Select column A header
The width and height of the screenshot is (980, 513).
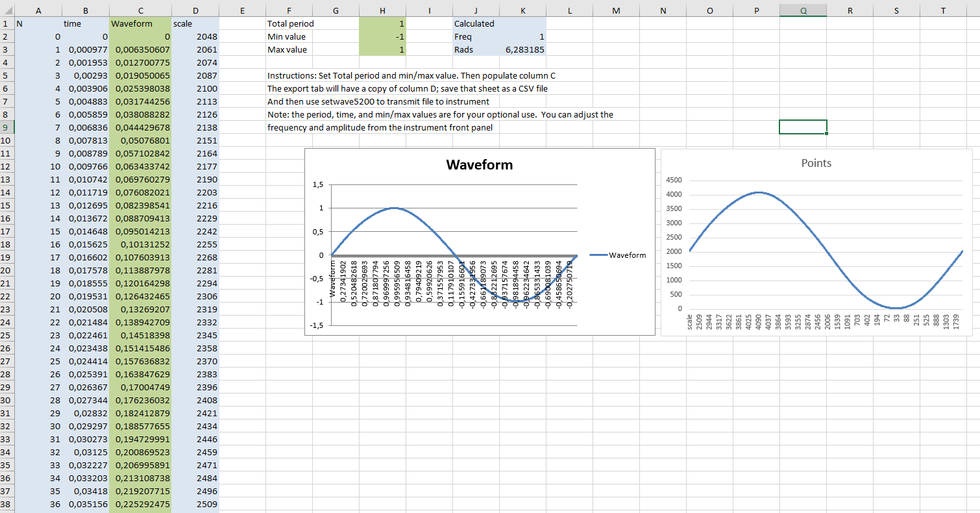tap(38, 10)
